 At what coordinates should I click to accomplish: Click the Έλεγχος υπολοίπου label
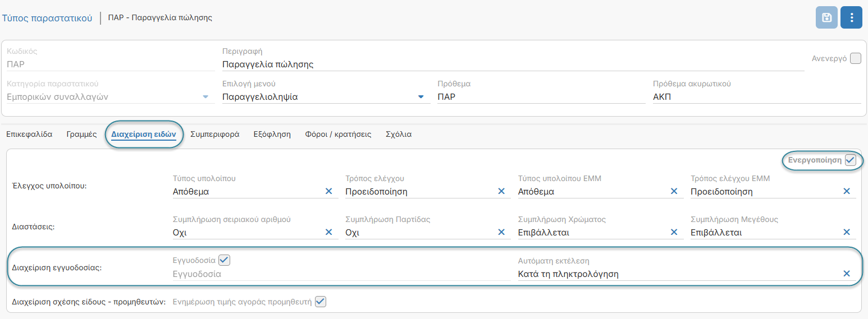(49, 186)
